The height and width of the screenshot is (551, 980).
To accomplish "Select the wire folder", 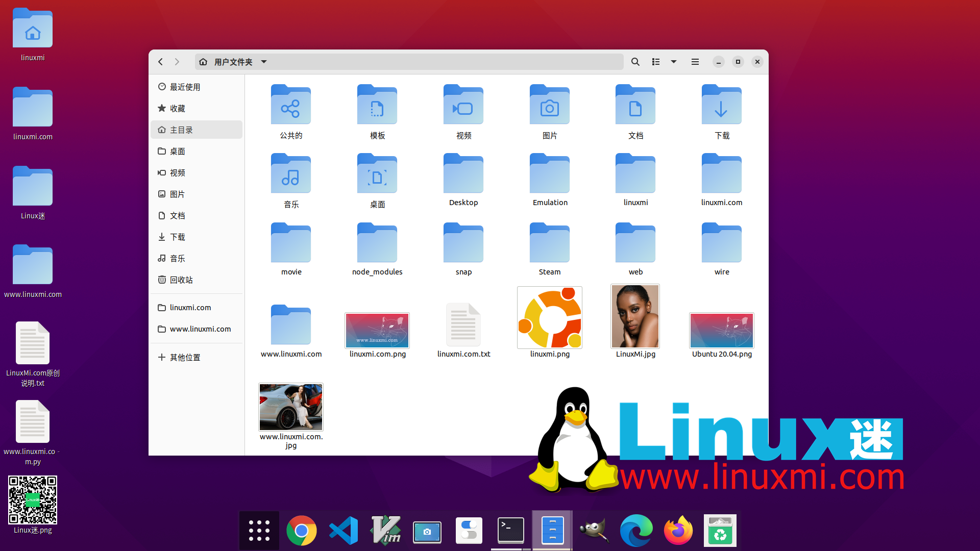I will click(x=722, y=243).
